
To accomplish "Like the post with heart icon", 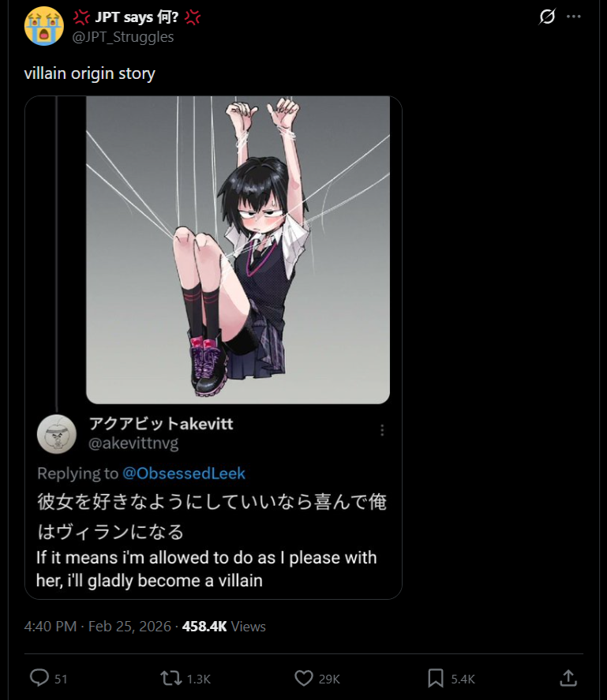I will coord(304,678).
